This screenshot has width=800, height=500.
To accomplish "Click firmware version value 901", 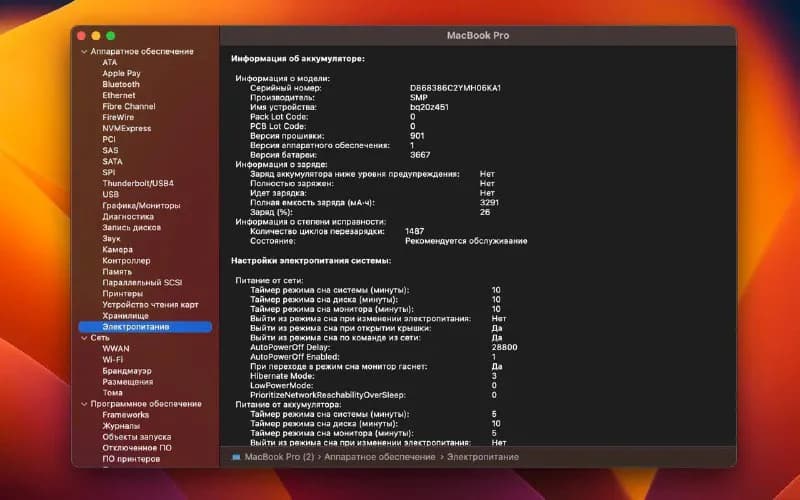I will click(x=417, y=136).
